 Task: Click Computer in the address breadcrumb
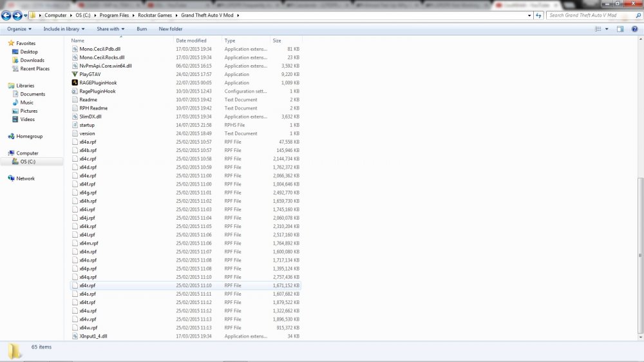coord(55,15)
